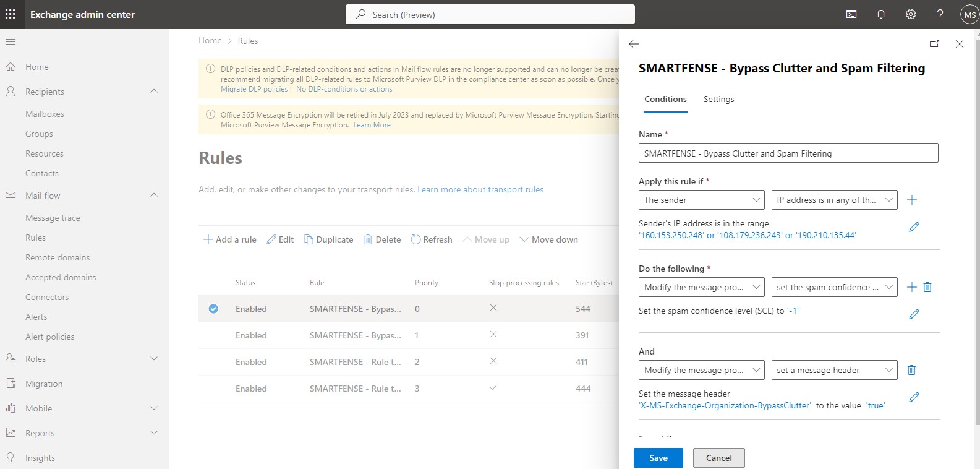Open 'set a message header' dropdown
Screen dimensions: 980x469
[x=835, y=370]
